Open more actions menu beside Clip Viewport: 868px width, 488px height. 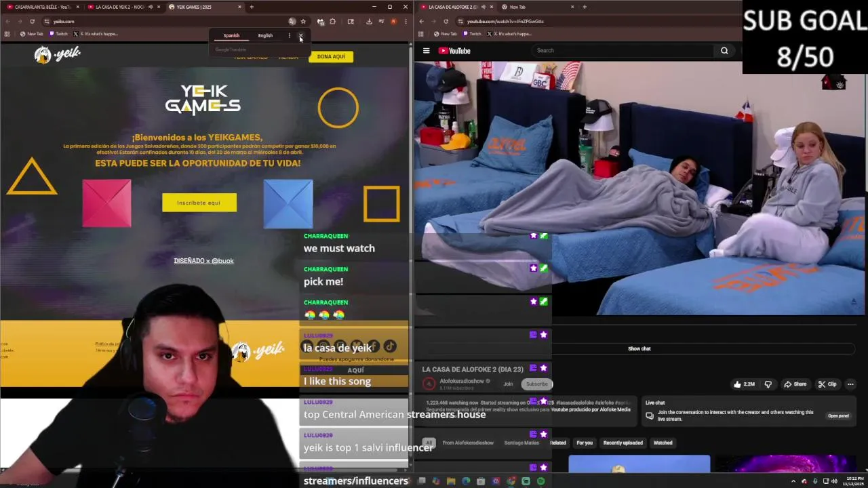(850, 384)
